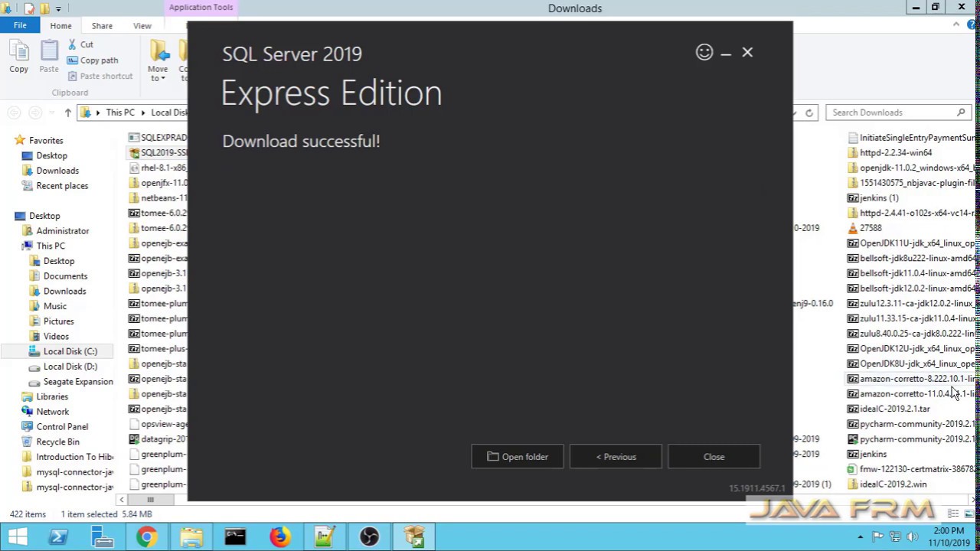The image size is (980, 551).
Task: Select Local Disk (D:) in navigation pane
Action: pos(70,367)
